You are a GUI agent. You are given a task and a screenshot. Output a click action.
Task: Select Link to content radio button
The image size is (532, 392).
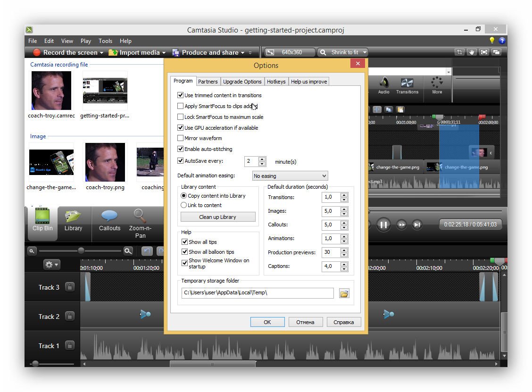pos(183,205)
